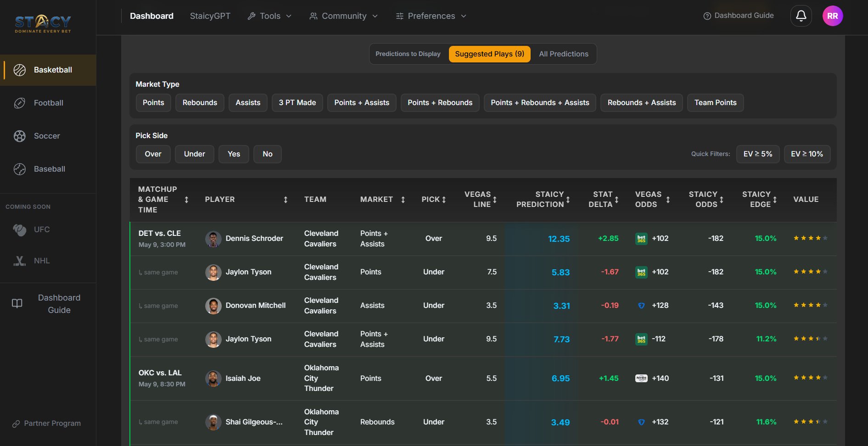The height and width of the screenshot is (446, 868).
Task: Click the Baseball sidebar icon
Action: tap(20, 169)
